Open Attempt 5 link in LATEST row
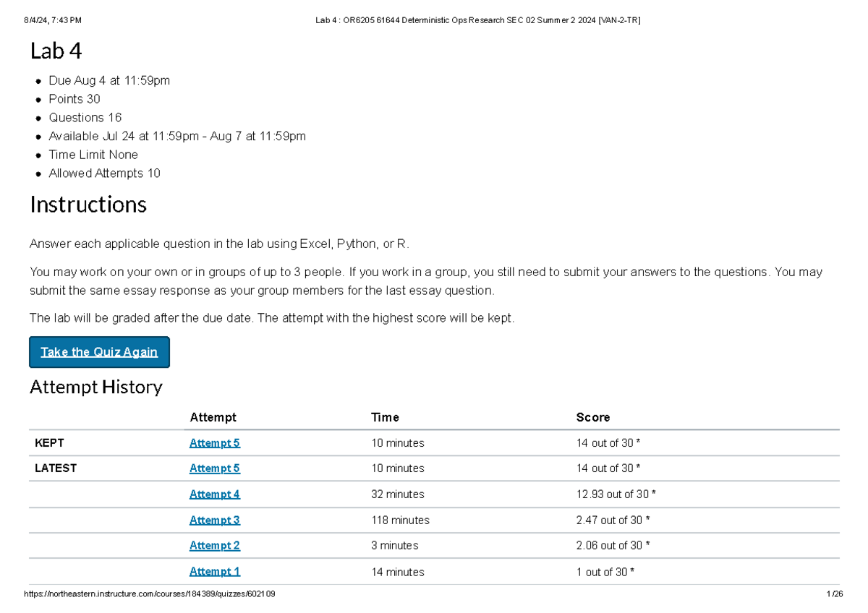The image size is (868, 613). tap(214, 468)
